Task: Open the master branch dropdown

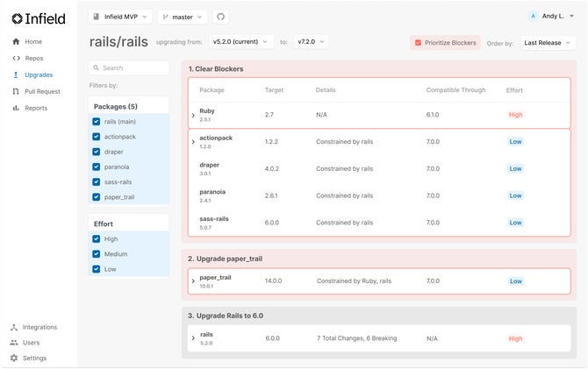Action: point(183,17)
